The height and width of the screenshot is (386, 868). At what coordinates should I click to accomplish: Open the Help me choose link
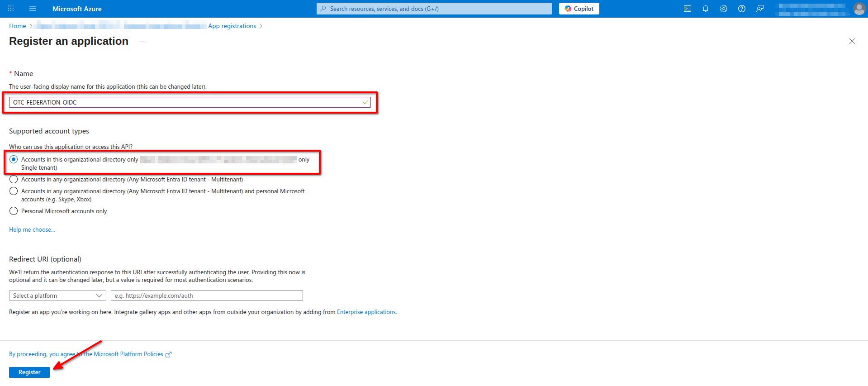coord(32,230)
